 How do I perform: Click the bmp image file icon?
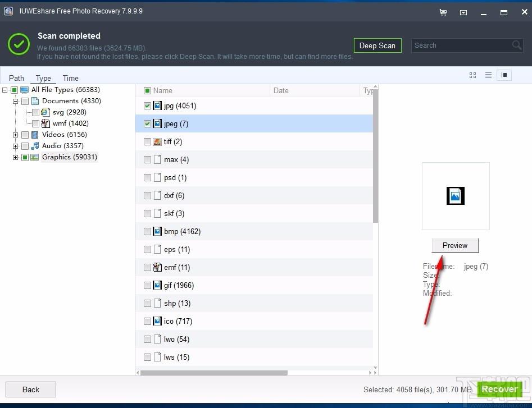pos(157,231)
